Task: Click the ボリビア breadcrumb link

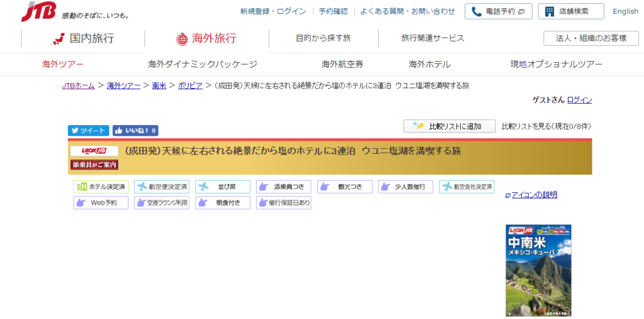Action: tap(190, 85)
